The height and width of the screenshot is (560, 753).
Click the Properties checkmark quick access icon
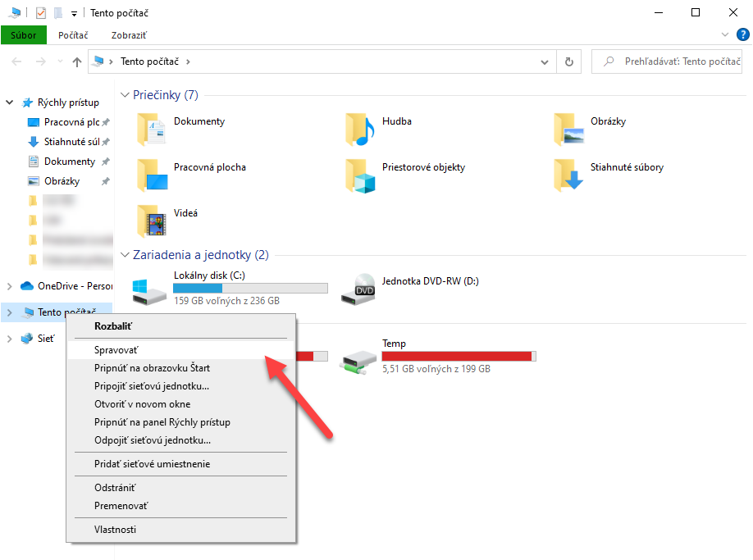point(41,13)
